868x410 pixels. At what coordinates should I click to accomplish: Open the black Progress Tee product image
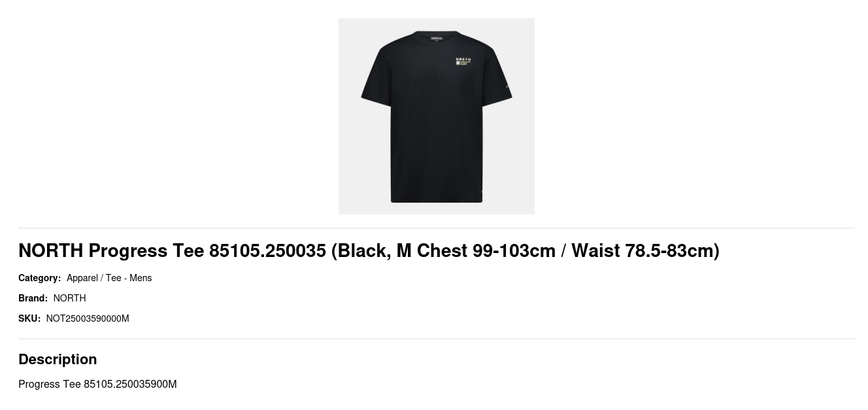[x=436, y=116]
